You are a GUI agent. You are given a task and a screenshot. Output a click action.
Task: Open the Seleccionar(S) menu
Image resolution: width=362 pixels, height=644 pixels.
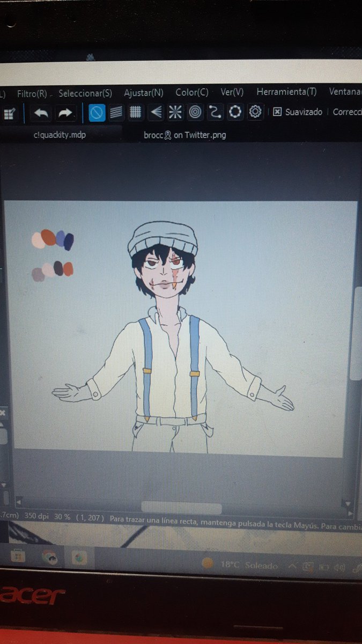(x=85, y=93)
